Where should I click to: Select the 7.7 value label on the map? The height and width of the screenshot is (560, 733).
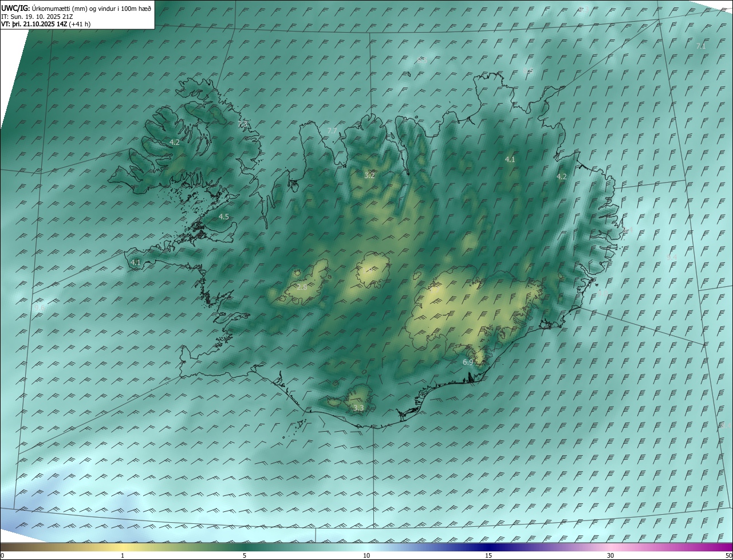332,131
